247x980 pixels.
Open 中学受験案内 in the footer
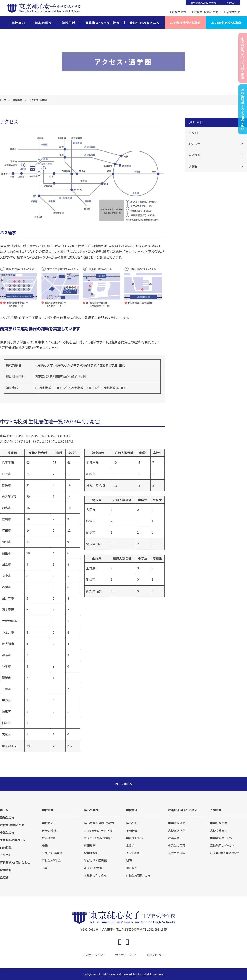pos(218,823)
